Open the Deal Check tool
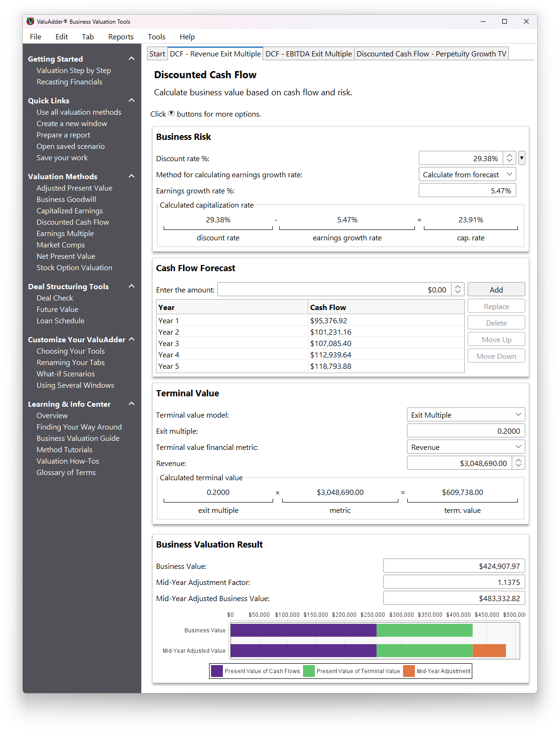This screenshot has height=731, width=560. [x=55, y=298]
